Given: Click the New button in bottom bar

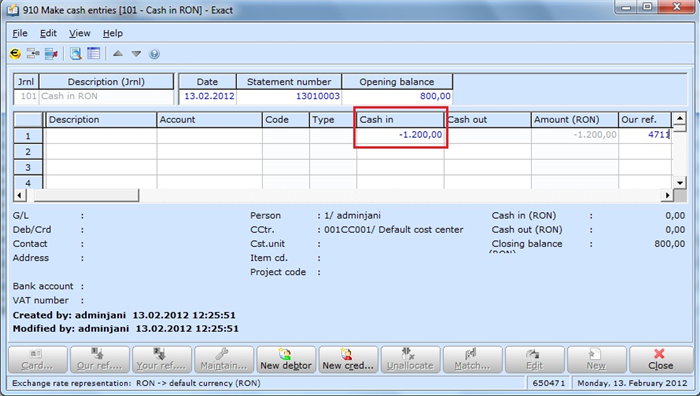Looking at the screenshot, I should [x=596, y=359].
